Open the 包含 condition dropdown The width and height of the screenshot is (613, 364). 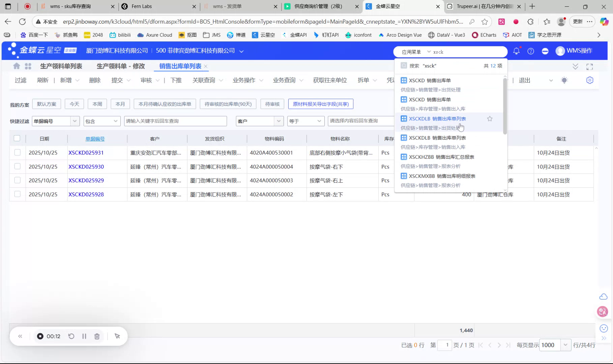(x=116, y=121)
